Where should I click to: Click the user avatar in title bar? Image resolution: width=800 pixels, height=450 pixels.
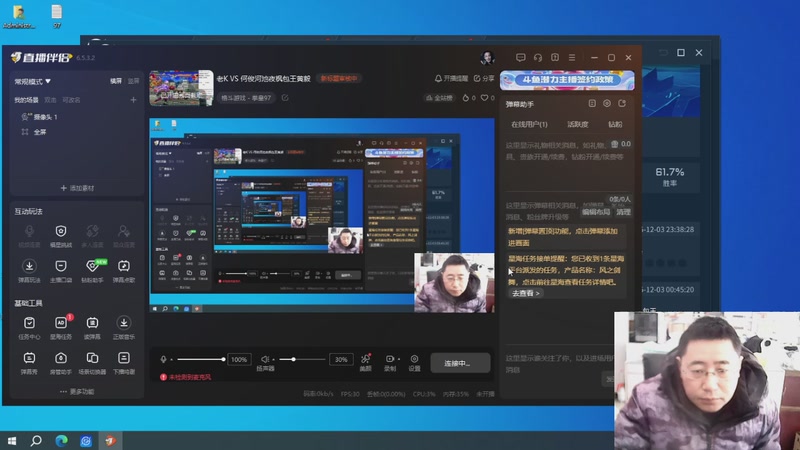pos(487,58)
